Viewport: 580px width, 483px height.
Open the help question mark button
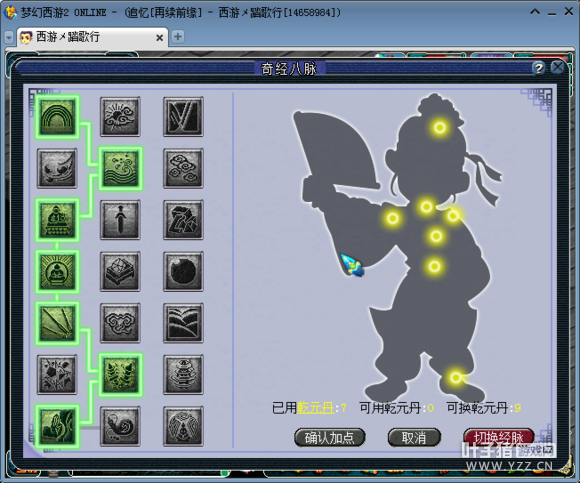[539, 68]
